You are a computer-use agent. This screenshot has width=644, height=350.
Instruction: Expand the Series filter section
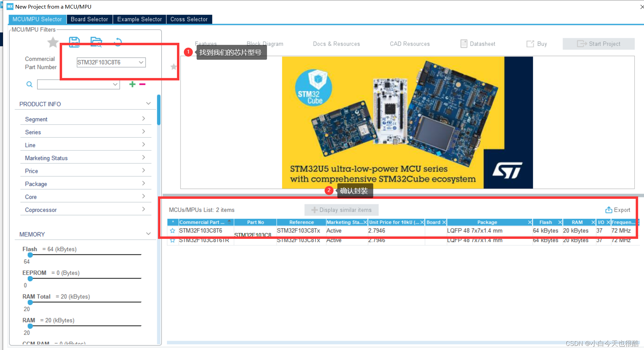click(85, 132)
